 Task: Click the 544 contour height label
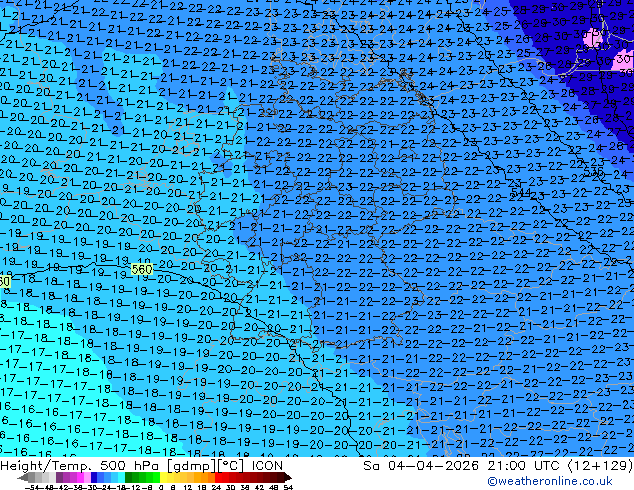pos(521,192)
